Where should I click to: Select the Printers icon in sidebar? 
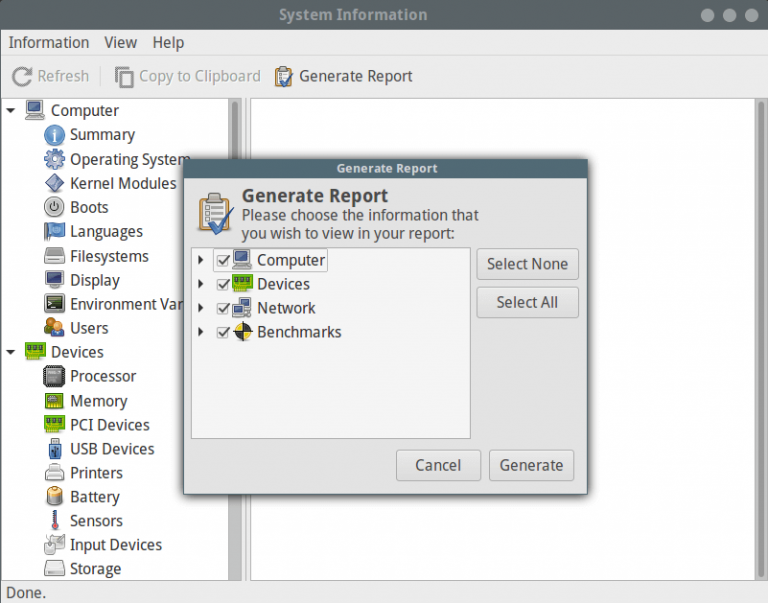[54, 473]
